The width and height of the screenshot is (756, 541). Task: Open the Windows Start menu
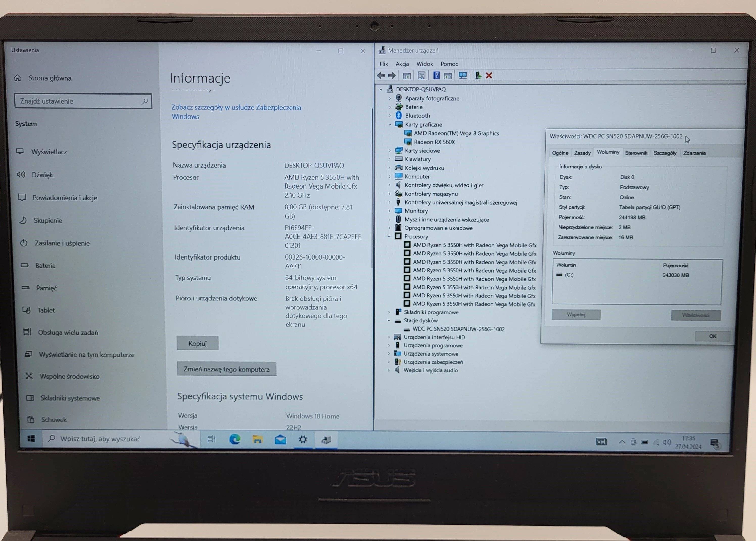click(31, 439)
